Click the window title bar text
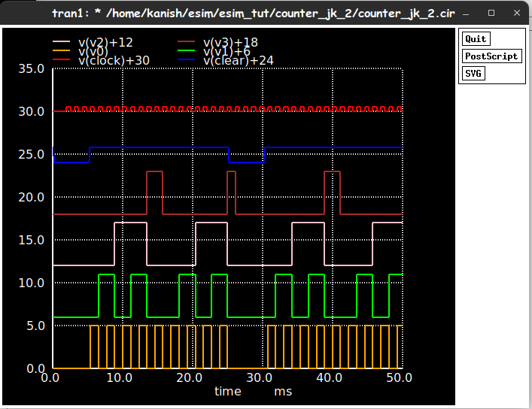 [x=253, y=14]
